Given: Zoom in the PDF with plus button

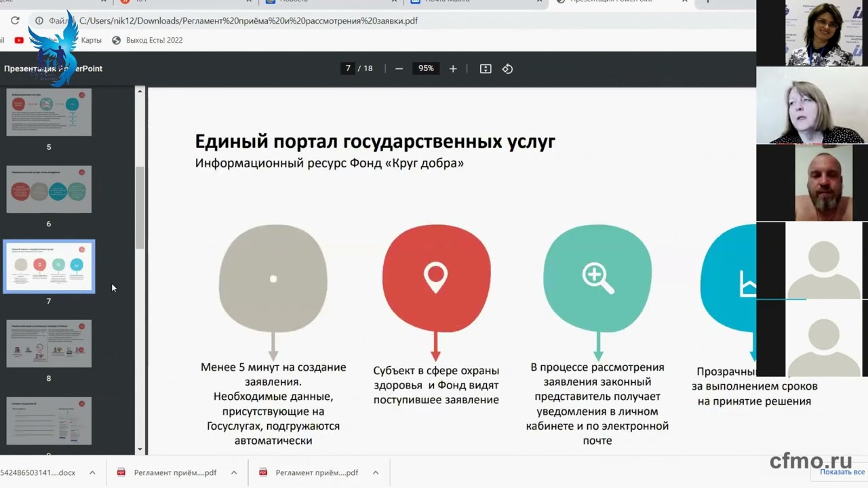Looking at the screenshot, I should click(x=453, y=68).
